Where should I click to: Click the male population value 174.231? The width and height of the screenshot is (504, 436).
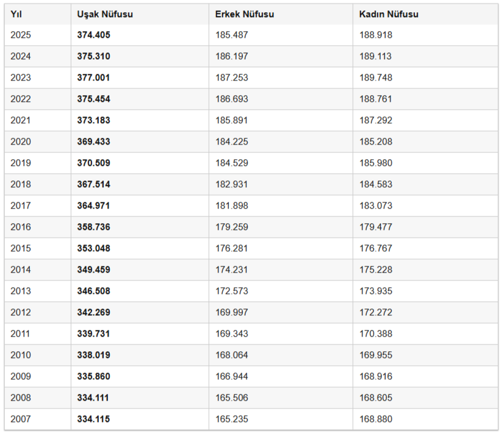pyautogui.click(x=231, y=270)
